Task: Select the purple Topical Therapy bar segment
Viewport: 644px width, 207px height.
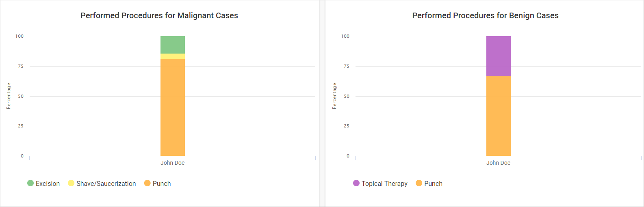Action: coord(499,56)
